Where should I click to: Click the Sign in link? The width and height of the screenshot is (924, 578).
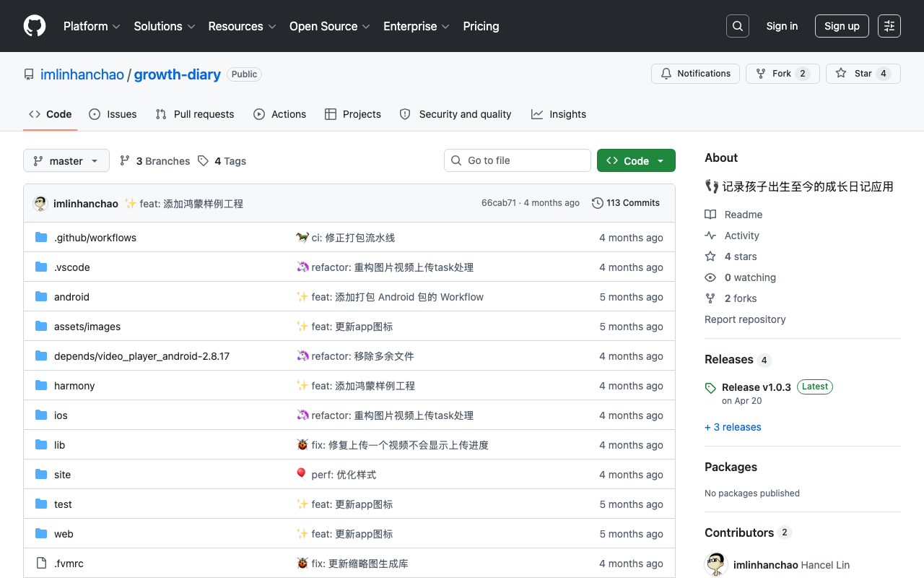point(782,26)
